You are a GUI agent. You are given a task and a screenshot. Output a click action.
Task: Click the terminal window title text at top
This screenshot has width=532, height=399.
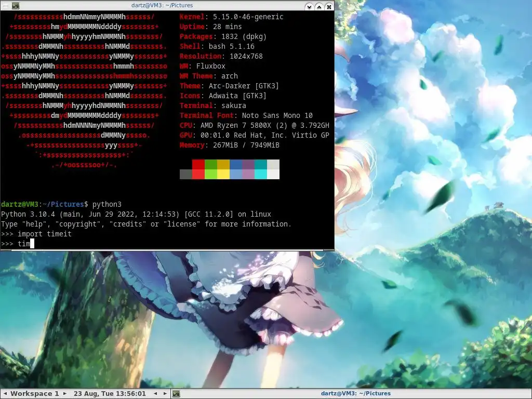pyautogui.click(x=162, y=5)
